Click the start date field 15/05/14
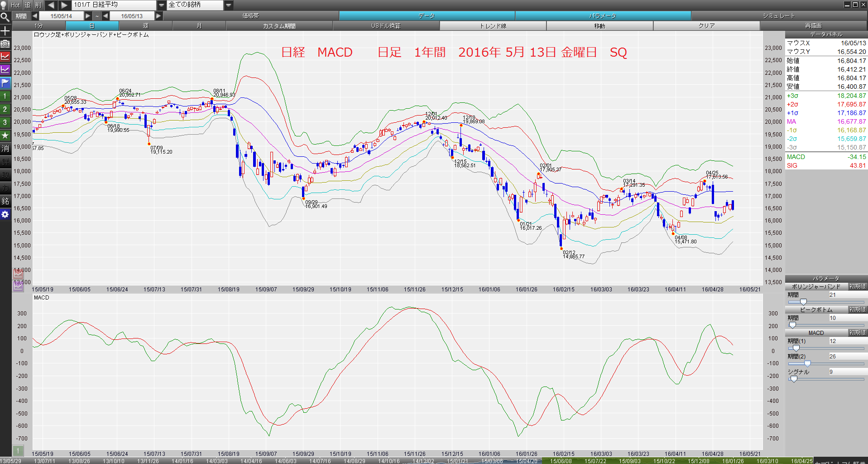Image resolution: width=868 pixels, height=464 pixels. (62, 16)
